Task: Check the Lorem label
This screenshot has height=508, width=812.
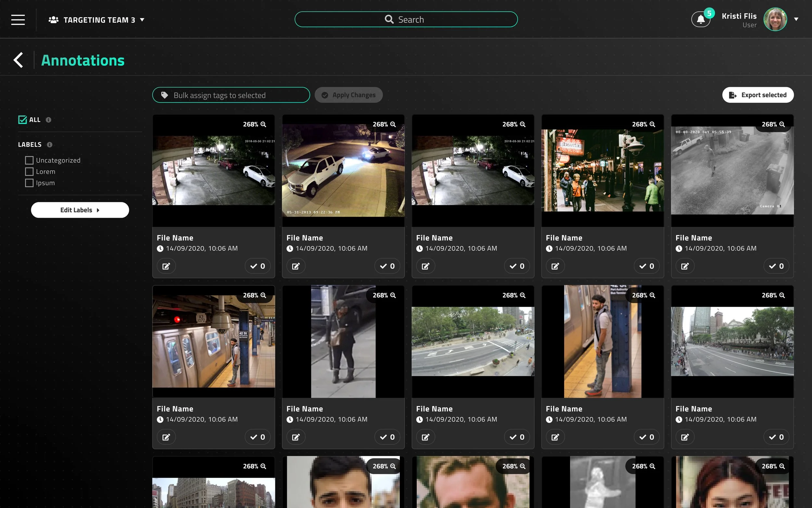Action: [29, 172]
